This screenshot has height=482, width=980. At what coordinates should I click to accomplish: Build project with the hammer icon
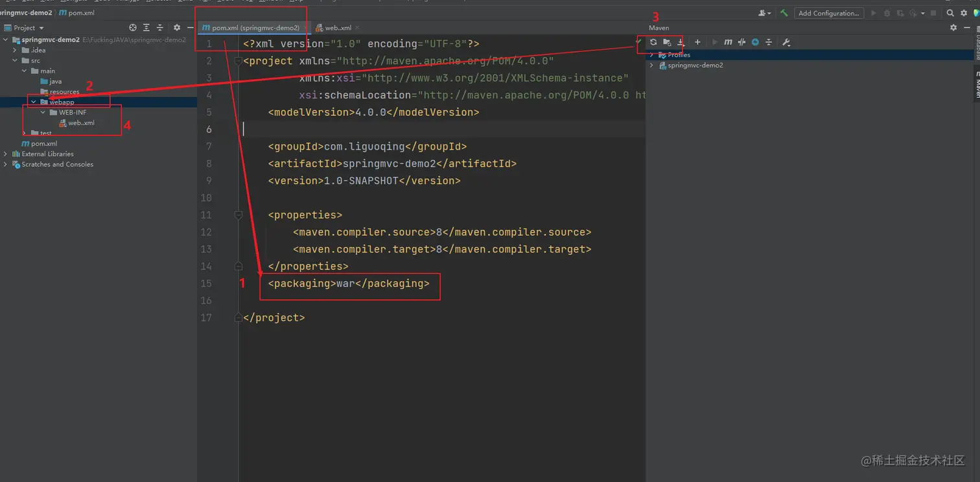784,13
